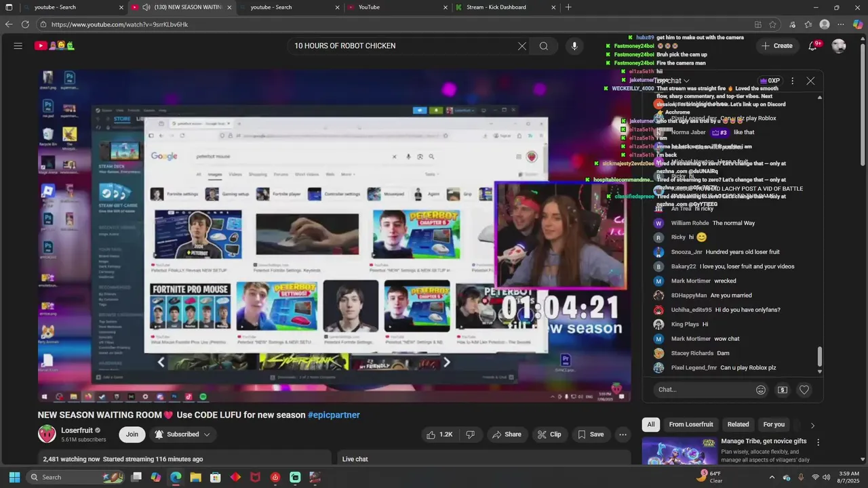868x488 pixels.
Task: Open McAfee from the taskbar
Action: point(255,477)
